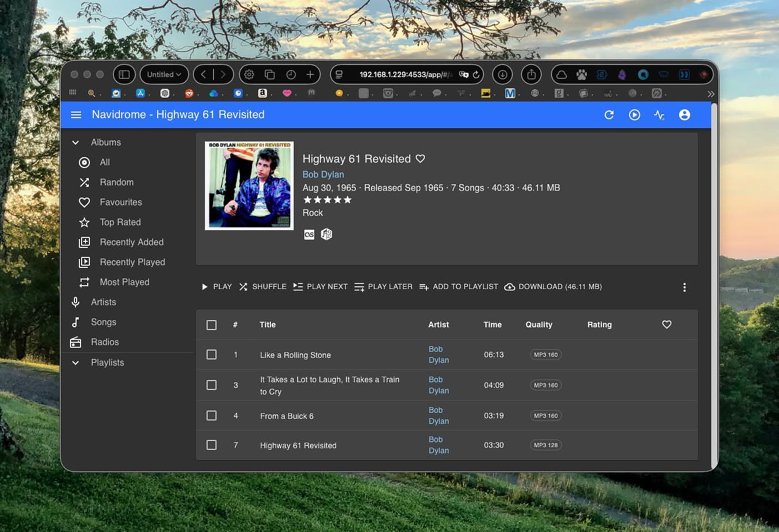Click the refresh icon in Navidrome header

[x=609, y=115]
